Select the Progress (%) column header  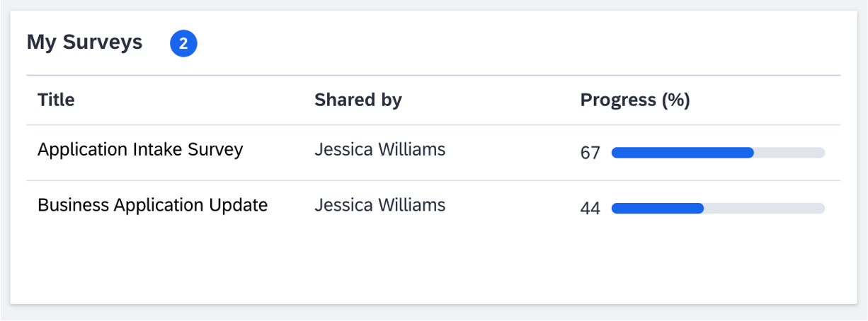coord(635,100)
